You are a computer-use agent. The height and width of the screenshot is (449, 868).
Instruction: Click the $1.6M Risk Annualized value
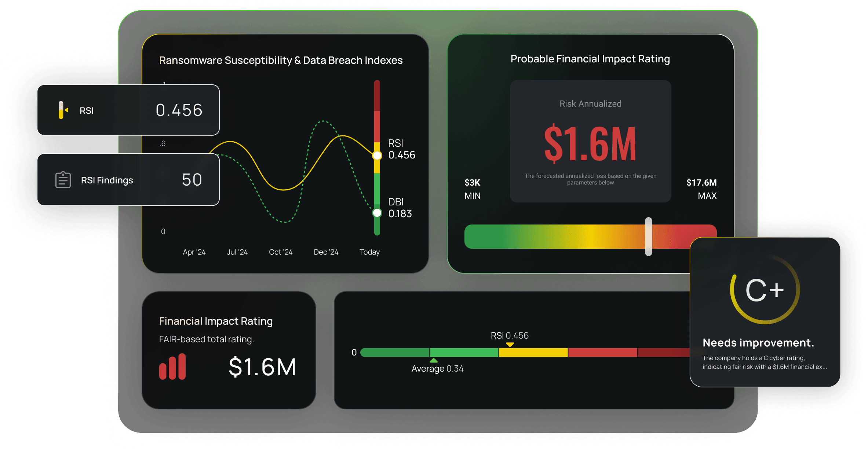(x=590, y=144)
